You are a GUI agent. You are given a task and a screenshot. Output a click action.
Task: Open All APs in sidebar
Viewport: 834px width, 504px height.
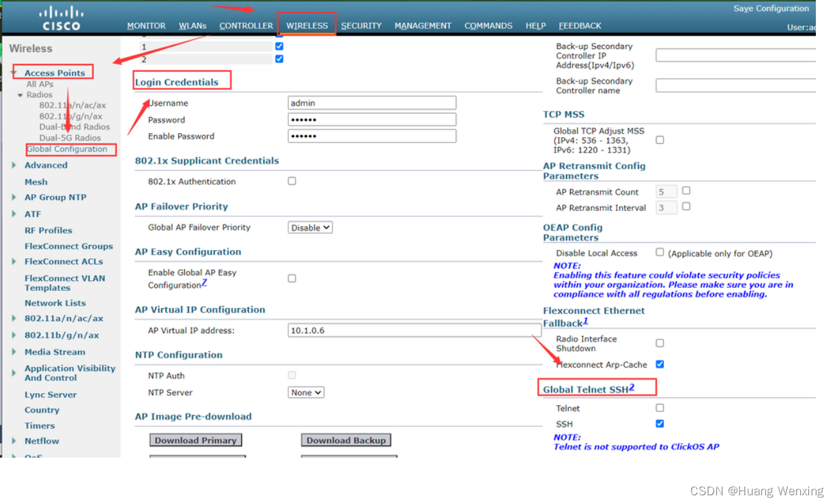pyautogui.click(x=40, y=84)
